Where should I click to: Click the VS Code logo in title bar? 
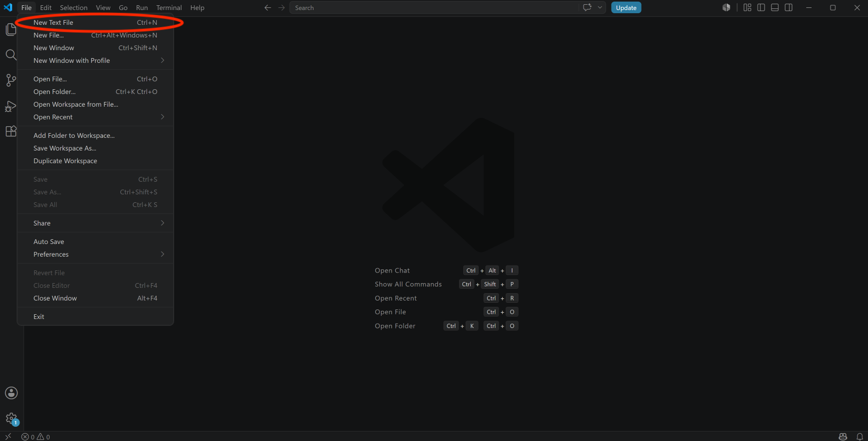coord(8,7)
